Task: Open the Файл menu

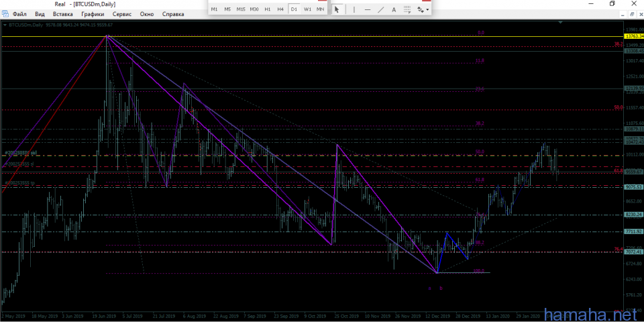Action: point(19,14)
